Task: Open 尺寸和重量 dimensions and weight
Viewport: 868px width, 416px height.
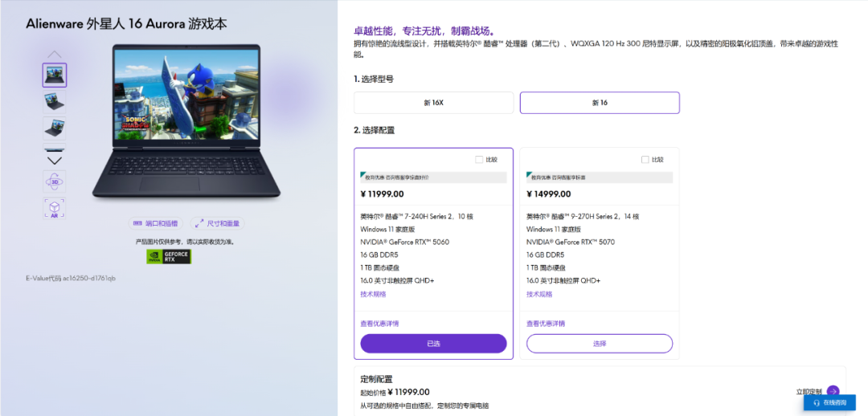Action: [218, 223]
